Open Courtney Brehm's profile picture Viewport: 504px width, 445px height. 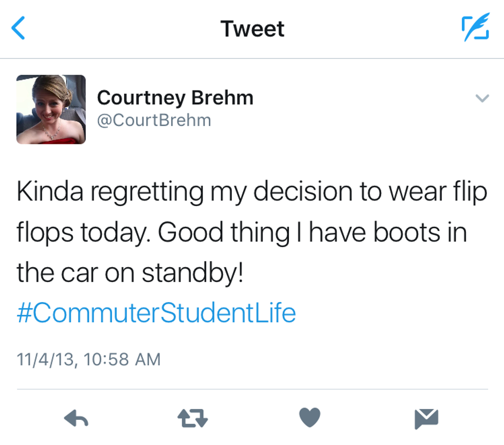click(51, 109)
